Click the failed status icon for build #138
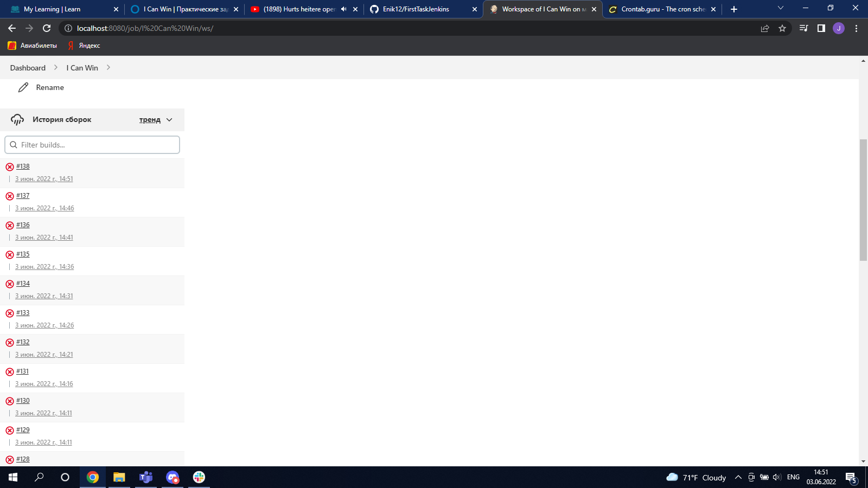This screenshot has width=868, height=488. coord(10,167)
